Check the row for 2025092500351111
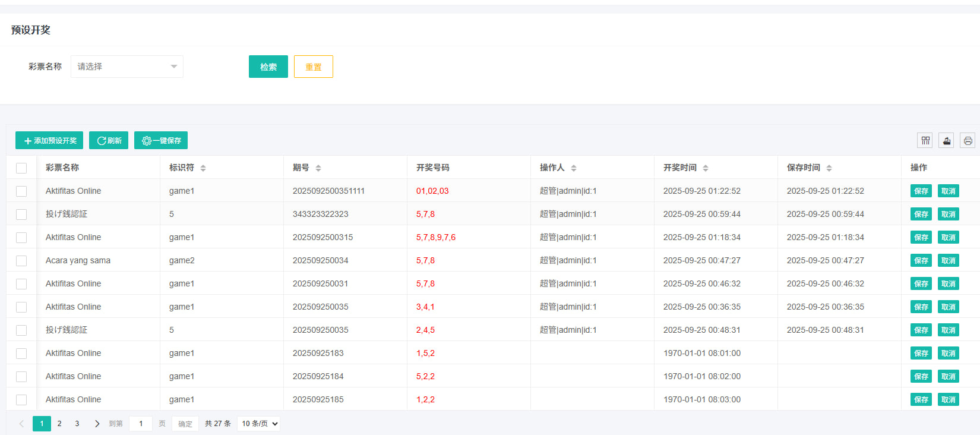The width and height of the screenshot is (980, 435). (x=21, y=191)
